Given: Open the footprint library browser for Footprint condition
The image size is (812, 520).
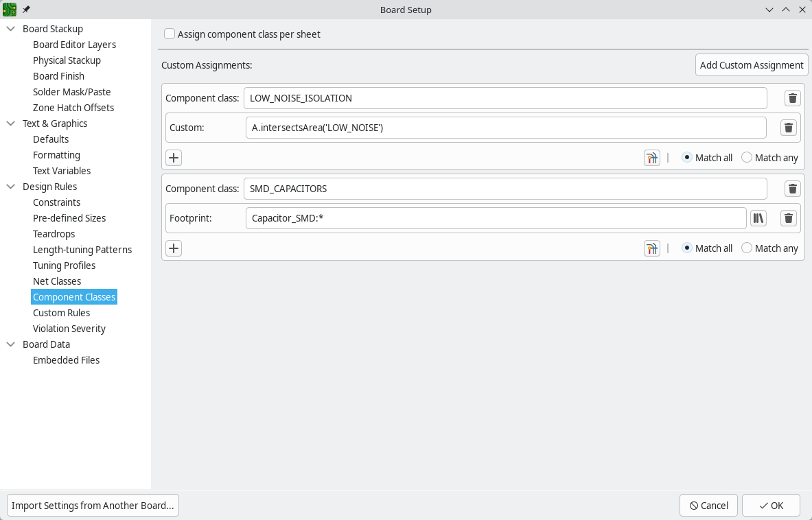Looking at the screenshot, I should click(758, 217).
